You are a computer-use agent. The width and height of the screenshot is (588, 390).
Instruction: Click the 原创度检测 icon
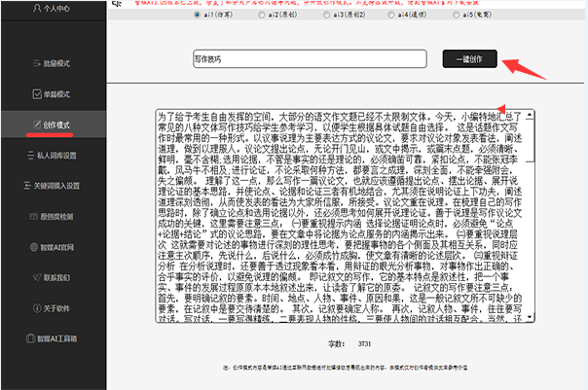33,216
